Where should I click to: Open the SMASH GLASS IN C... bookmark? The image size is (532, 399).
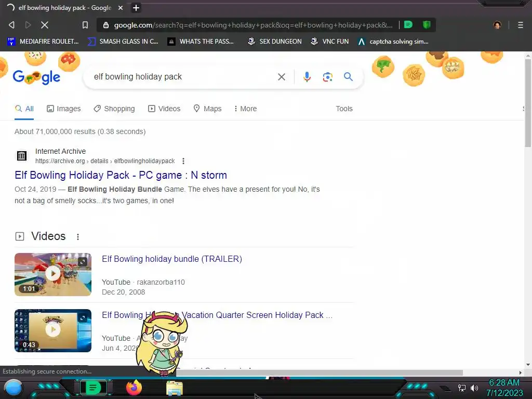click(x=123, y=42)
